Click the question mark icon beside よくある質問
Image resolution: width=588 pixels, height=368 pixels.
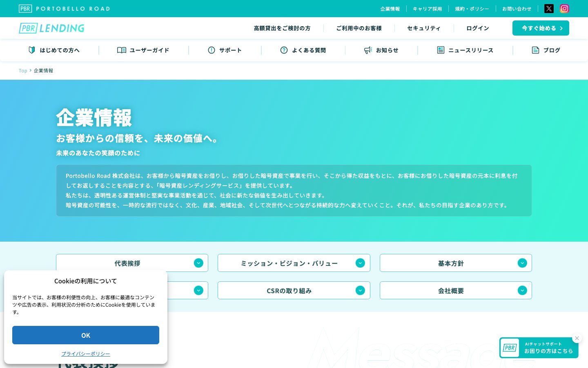pos(284,50)
